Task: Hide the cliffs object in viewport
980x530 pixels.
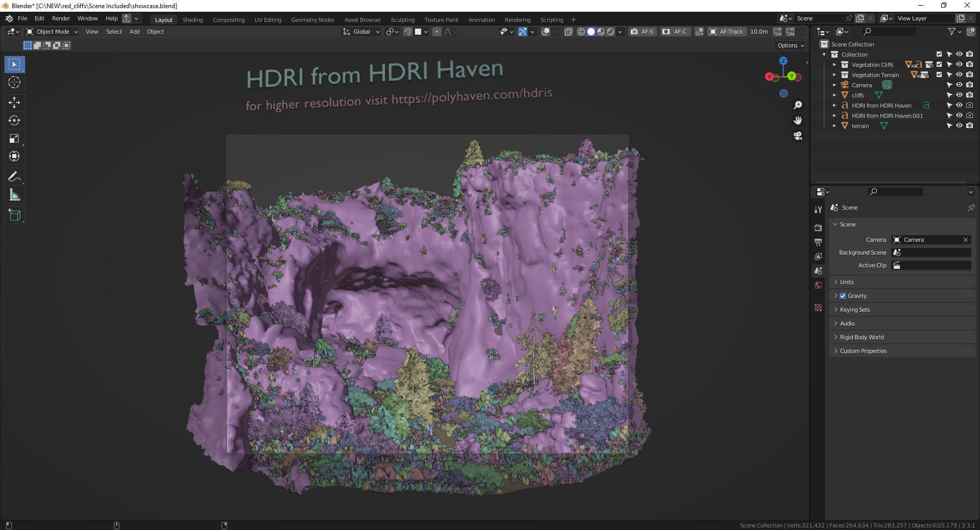Action: point(960,95)
